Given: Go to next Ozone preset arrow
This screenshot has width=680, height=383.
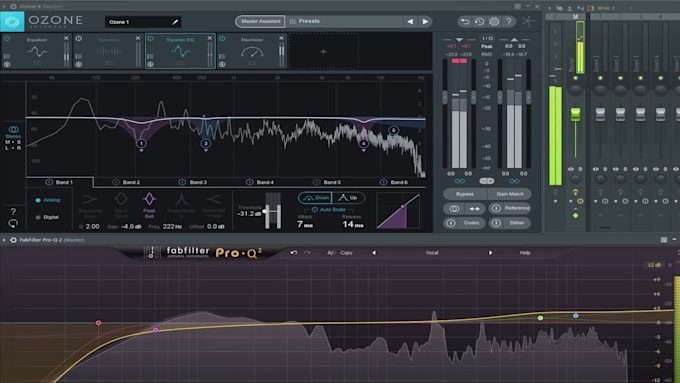Looking at the screenshot, I should pos(425,21).
